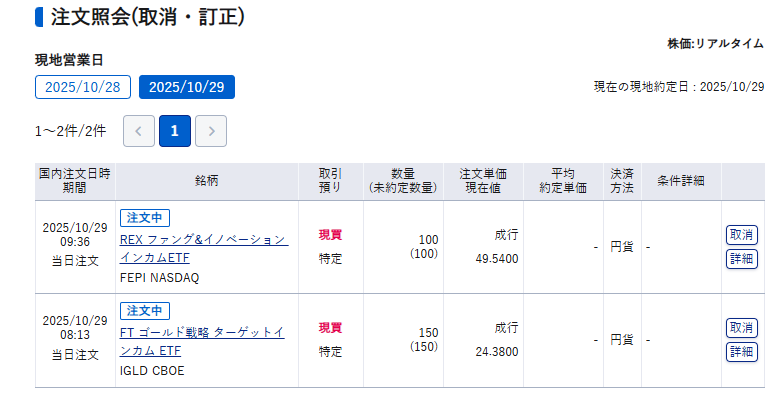The width and height of the screenshot is (768, 401).
Task: Click the 注文中 badge on FEPI order
Action: [145, 217]
